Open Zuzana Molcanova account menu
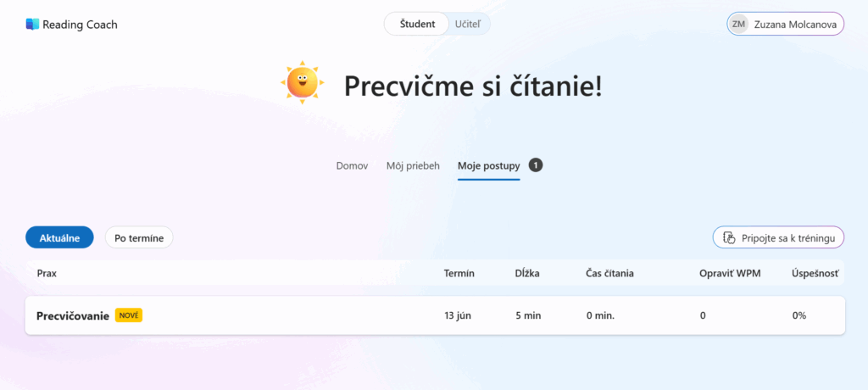 pyautogui.click(x=785, y=24)
